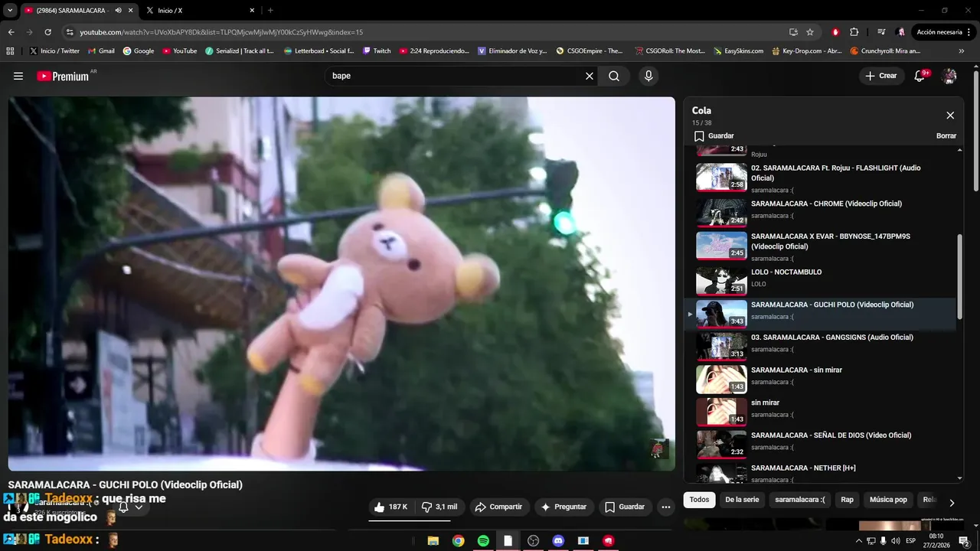Show more bookmarks chevron
Viewport: 980px width, 551px height.
click(962, 51)
